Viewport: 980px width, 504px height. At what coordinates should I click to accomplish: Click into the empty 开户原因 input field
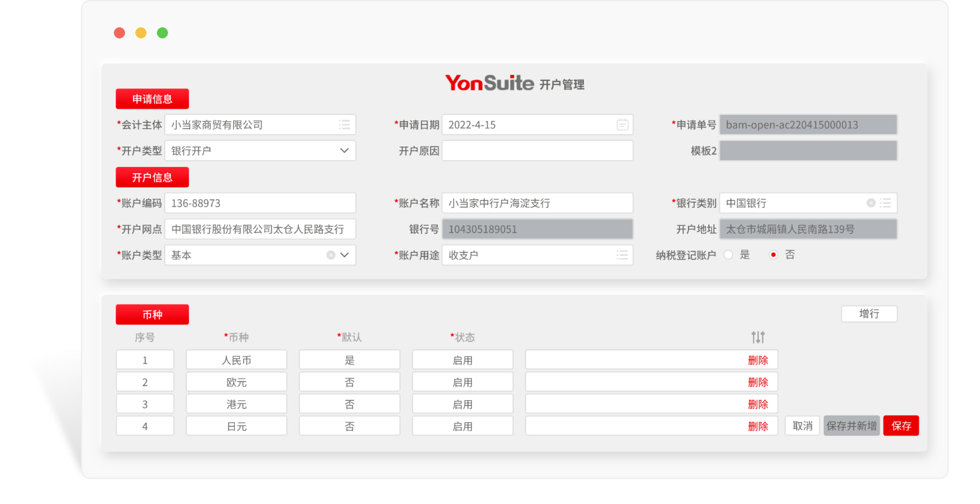pyautogui.click(x=536, y=151)
